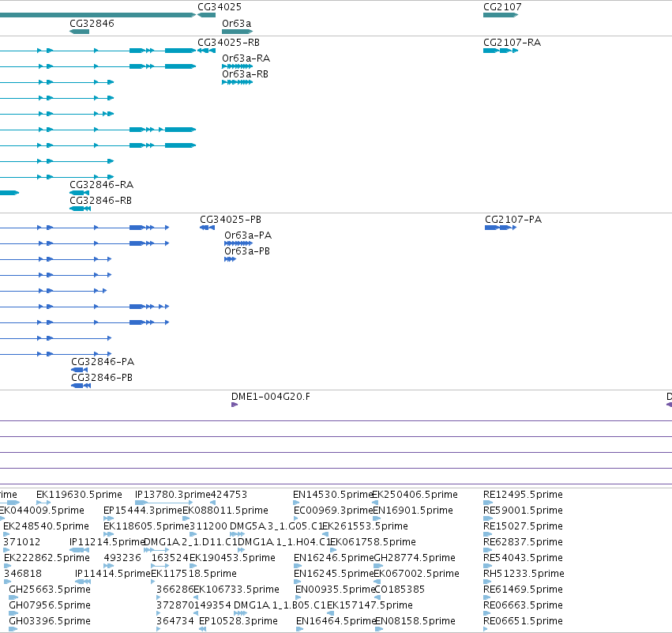
Task: Click protein label CG32846-PA
Action: pos(103,361)
